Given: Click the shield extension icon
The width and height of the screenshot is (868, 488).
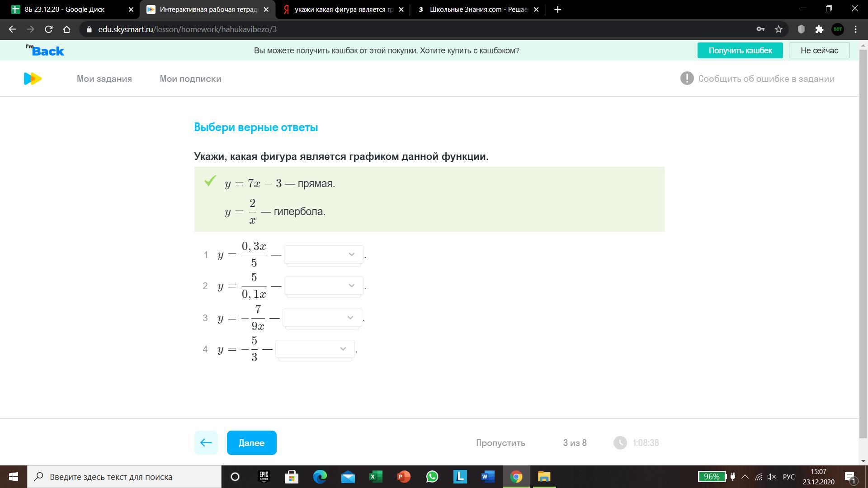Looking at the screenshot, I should point(801,29).
